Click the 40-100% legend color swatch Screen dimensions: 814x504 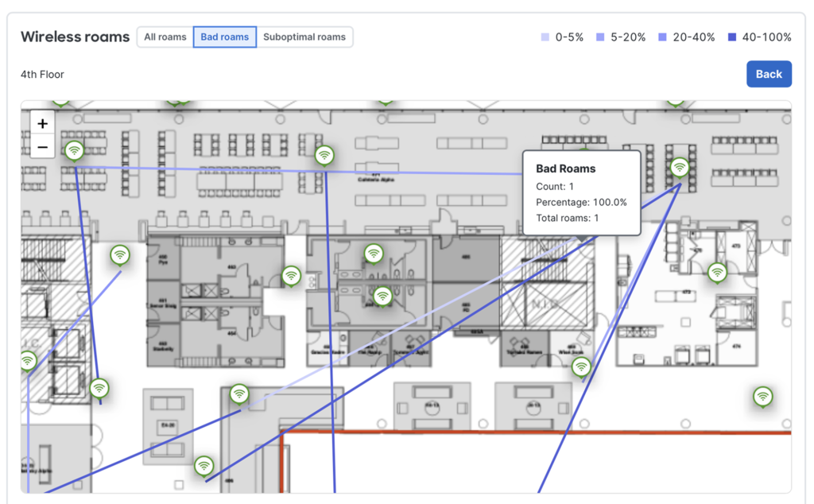click(x=731, y=37)
